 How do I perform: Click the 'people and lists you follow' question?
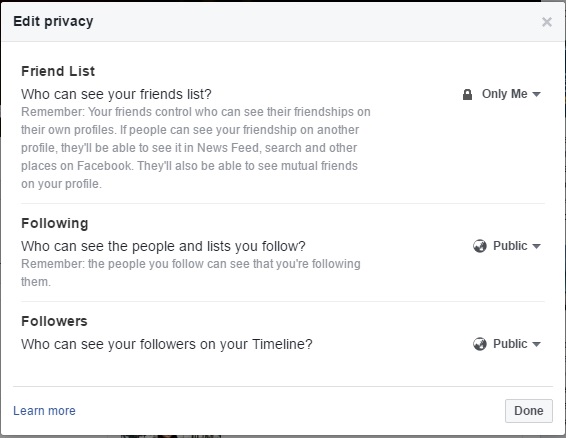click(163, 246)
